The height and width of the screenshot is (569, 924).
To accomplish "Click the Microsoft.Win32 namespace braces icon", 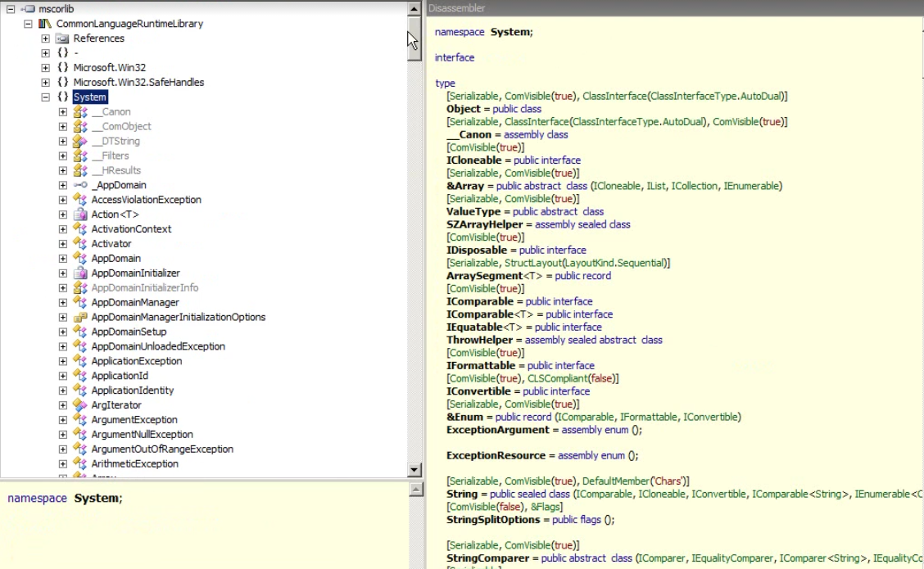I will (62, 68).
